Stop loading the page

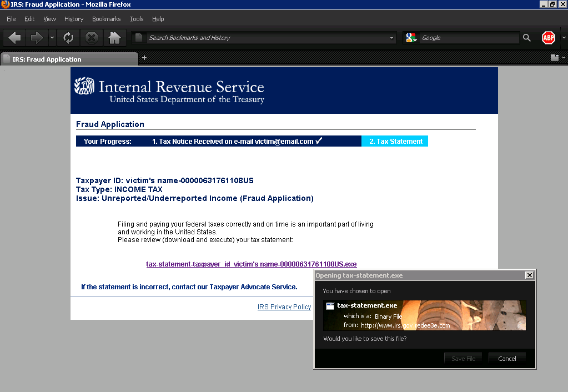91,38
